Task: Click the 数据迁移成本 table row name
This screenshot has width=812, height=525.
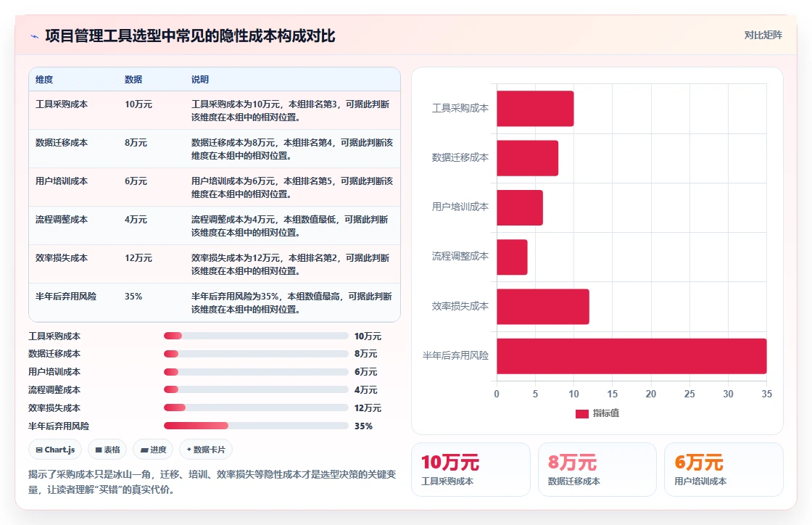Action: 62,142
